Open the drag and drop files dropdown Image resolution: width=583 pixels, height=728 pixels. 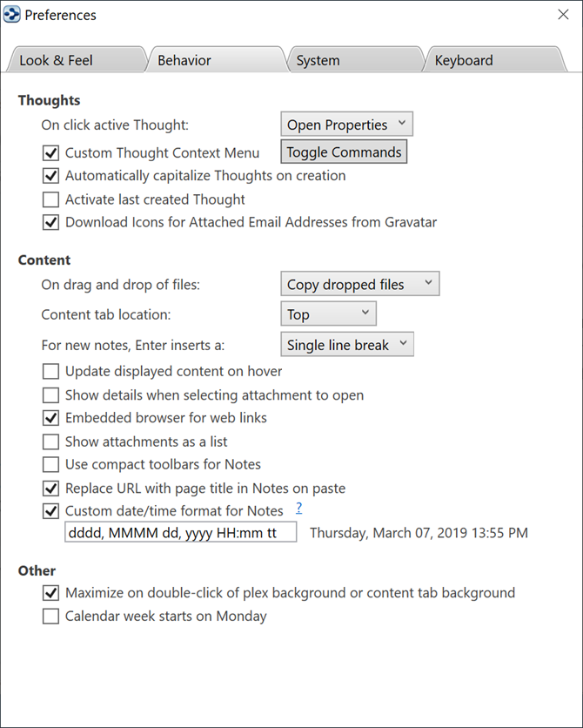[x=359, y=284]
